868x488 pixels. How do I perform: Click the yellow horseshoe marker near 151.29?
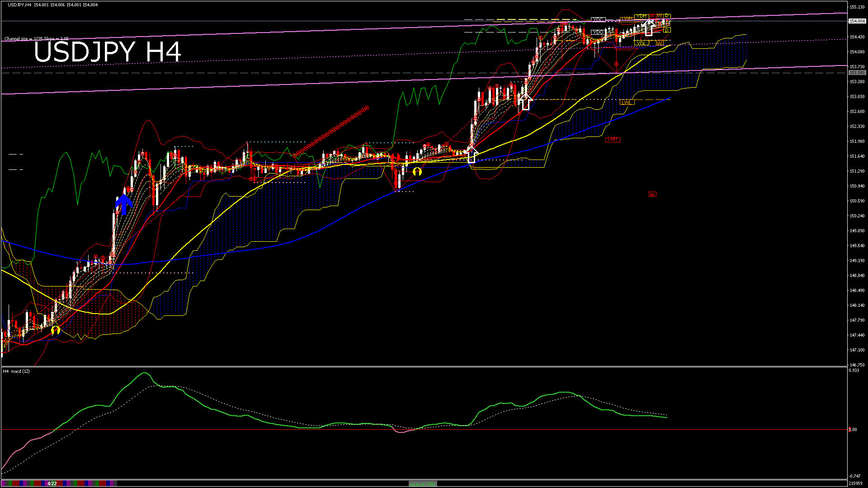417,172
